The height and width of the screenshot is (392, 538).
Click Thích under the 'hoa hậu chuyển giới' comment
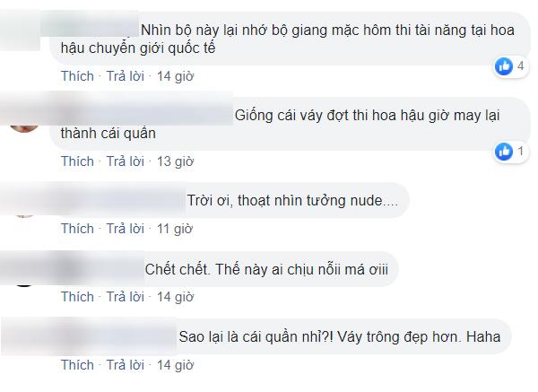(x=77, y=76)
